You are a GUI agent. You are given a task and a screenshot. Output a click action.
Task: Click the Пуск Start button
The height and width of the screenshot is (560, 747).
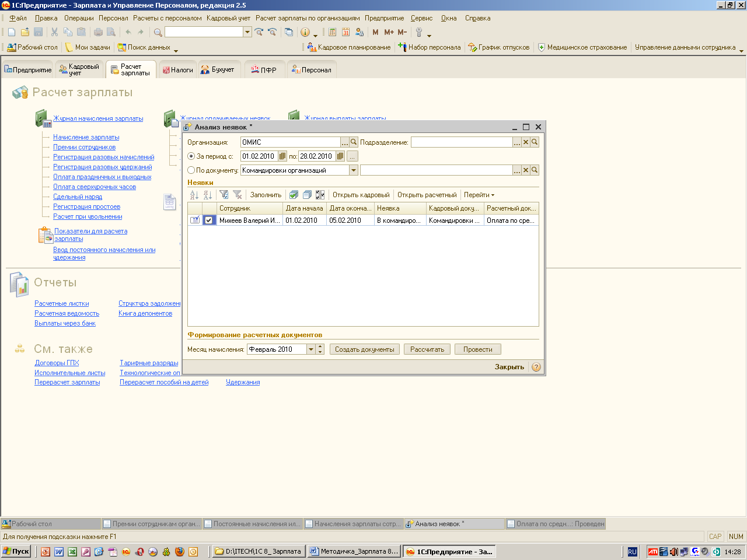click(x=16, y=551)
